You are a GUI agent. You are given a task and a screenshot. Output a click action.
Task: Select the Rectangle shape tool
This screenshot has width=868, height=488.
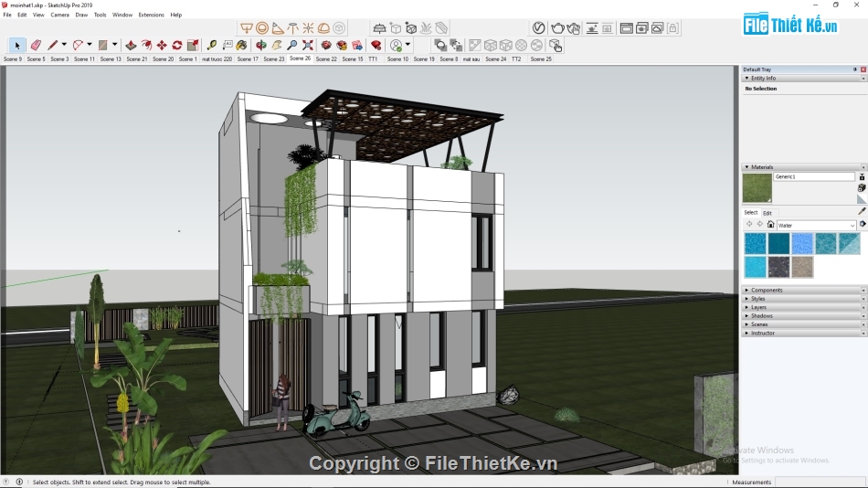pyautogui.click(x=103, y=45)
